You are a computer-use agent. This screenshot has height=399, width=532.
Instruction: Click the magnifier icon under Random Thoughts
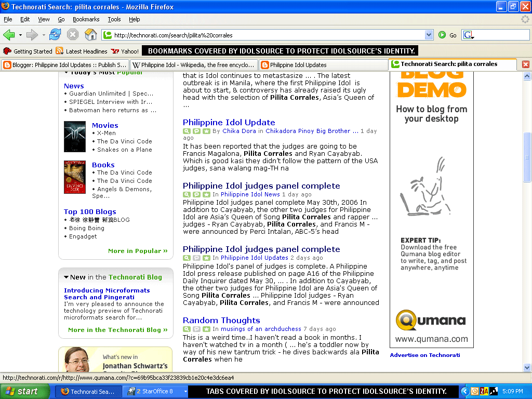[187, 329]
